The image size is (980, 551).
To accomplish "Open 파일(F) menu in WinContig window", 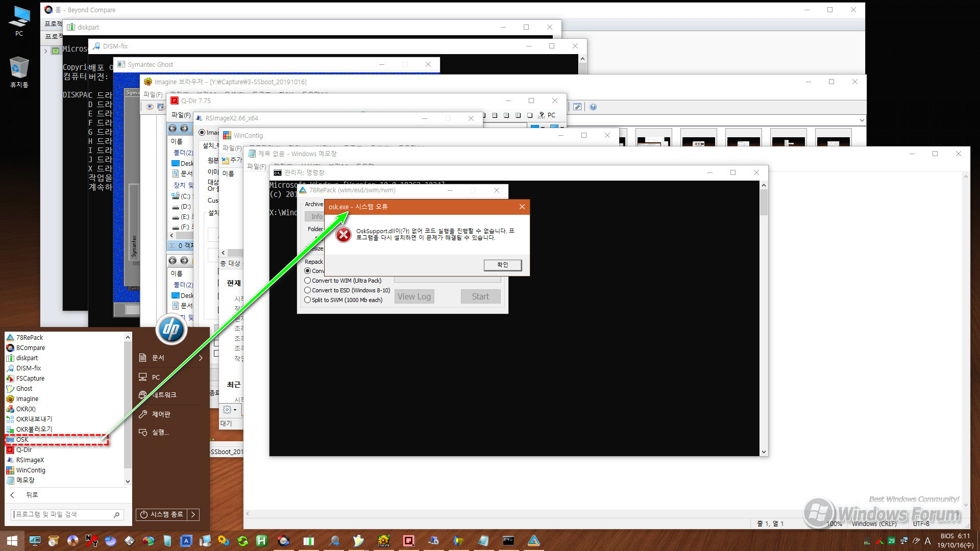I will [x=232, y=148].
